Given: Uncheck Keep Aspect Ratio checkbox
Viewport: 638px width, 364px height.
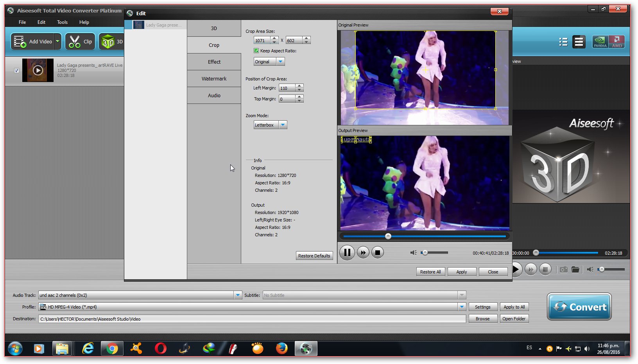Looking at the screenshot, I should pos(256,51).
